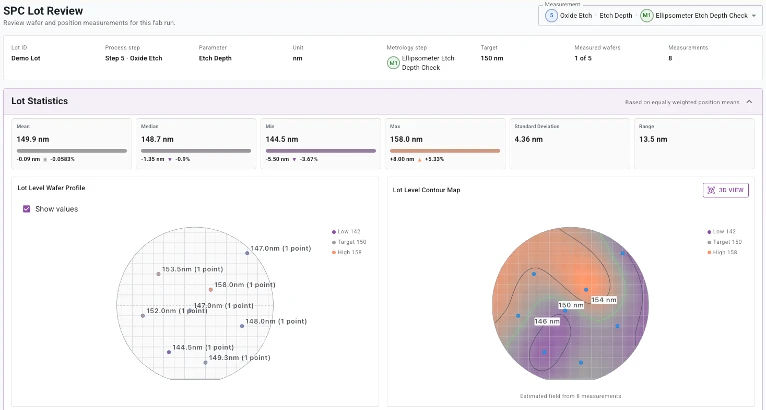Screen dimensions: 766x410
Task: Click the Step 5 - Oxide Etch value
Action: pyautogui.click(x=133, y=58)
